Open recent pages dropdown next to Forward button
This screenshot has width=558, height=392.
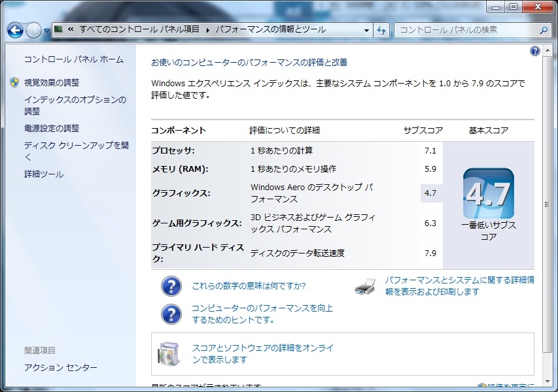(46, 31)
